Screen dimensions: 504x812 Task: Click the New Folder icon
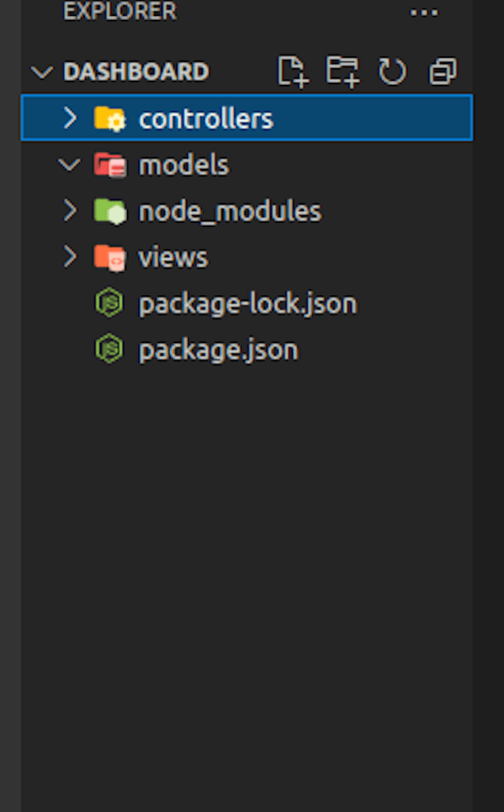(x=341, y=71)
